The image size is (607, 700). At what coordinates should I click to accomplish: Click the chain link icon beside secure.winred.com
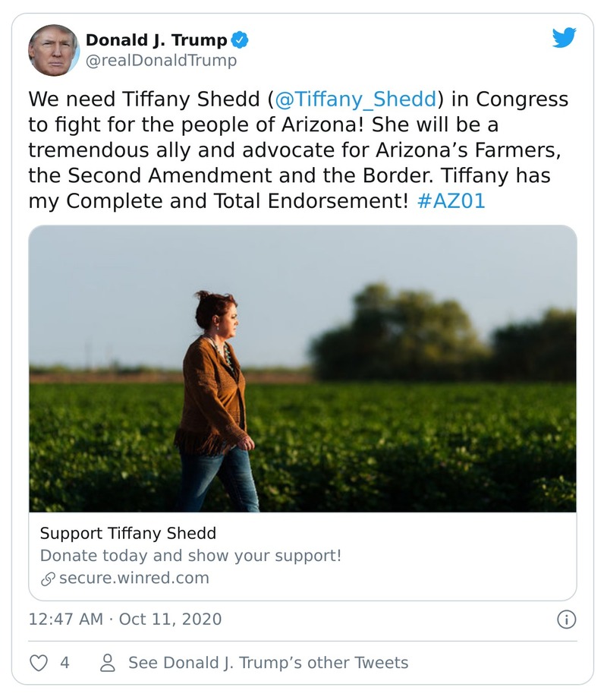(x=48, y=579)
